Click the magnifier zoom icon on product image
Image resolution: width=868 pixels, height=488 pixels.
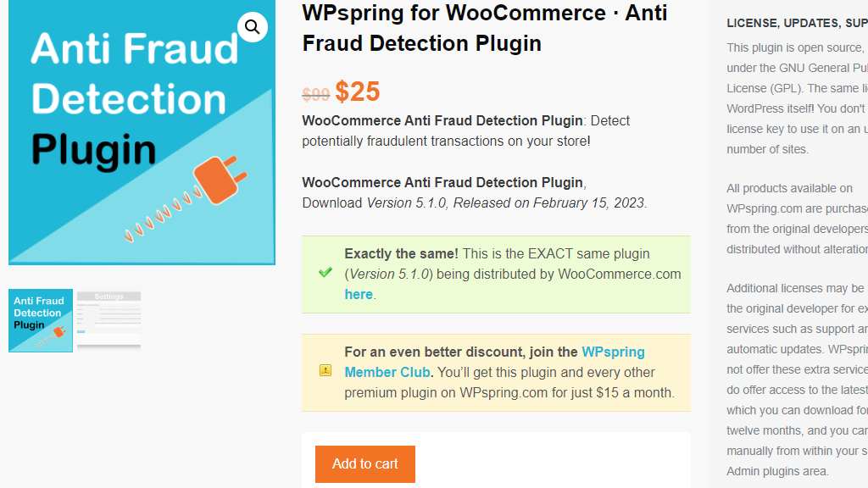252,28
